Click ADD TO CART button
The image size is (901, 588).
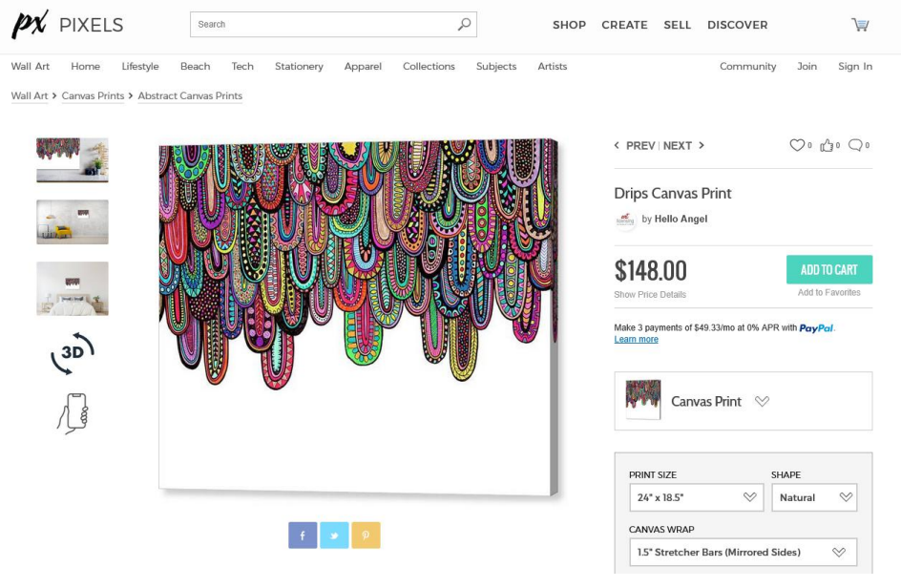(829, 269)
